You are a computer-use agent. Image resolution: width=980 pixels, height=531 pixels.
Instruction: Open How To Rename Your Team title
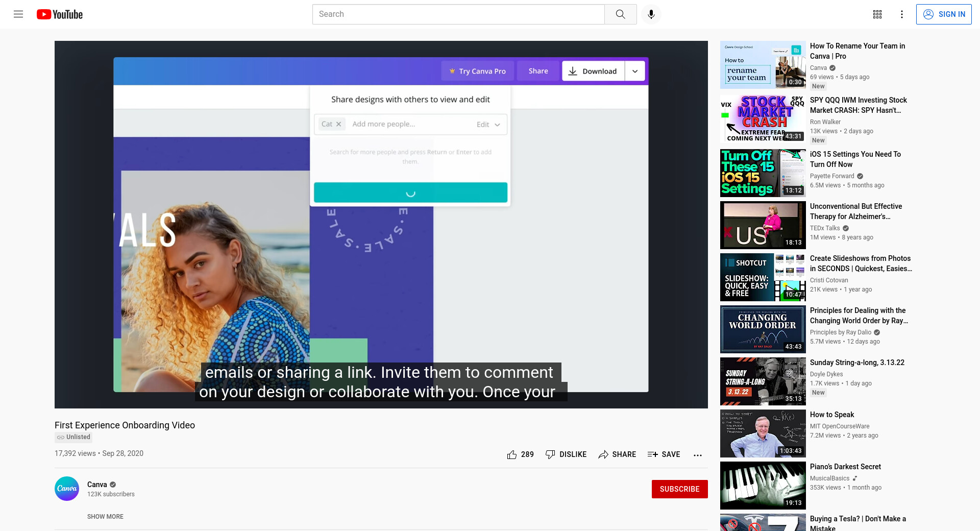(857, 51)
